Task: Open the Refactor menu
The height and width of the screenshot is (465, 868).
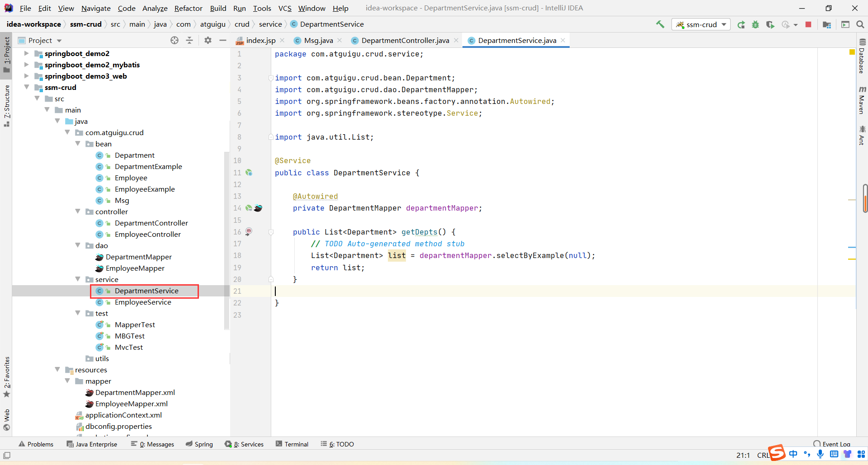Action: coord(188,8)
